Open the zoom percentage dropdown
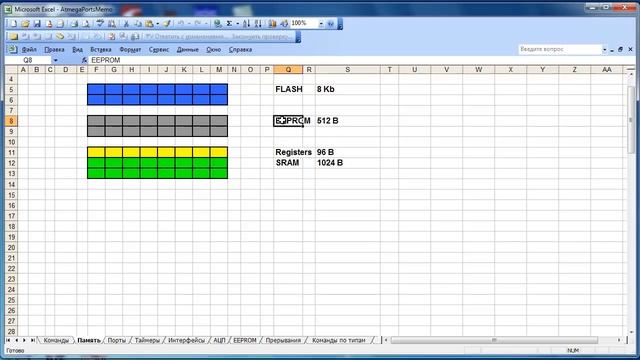Screen dimensions: 640x360 coord(321,24)
